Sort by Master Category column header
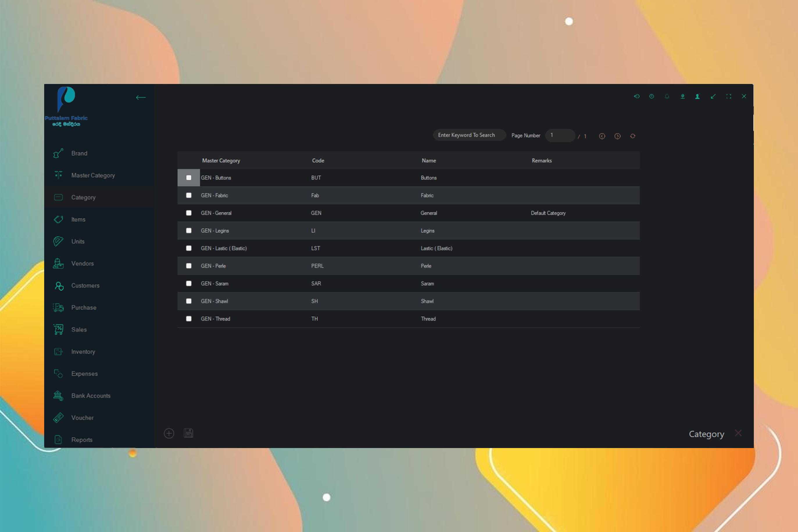This screenshot has height=532, width=798. tap(221, 161)
